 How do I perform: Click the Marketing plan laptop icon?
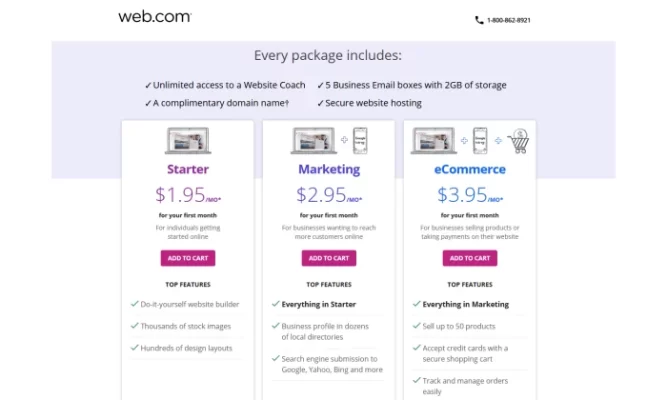[x=314, y=140]
